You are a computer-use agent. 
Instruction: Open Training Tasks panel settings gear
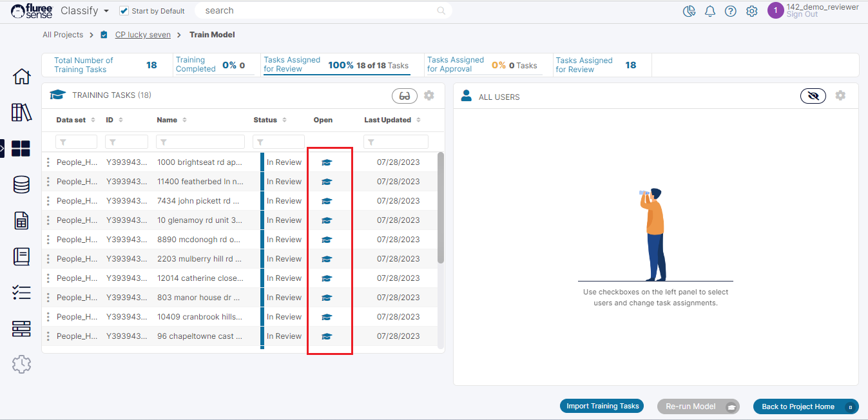[429, 95]
